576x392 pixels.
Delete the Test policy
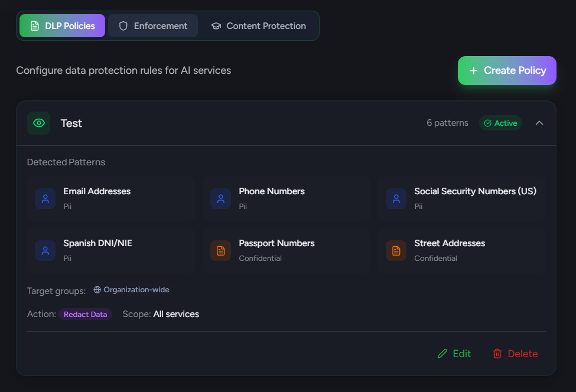(515, 354)
